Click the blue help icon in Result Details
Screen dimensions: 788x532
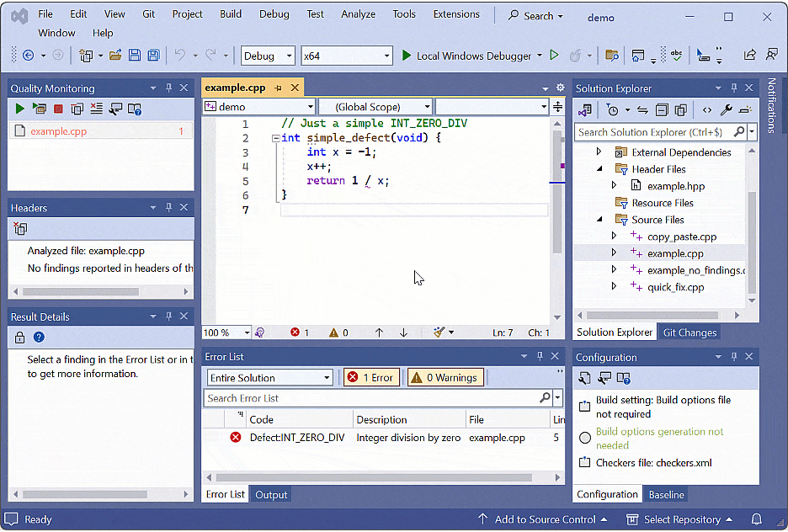[x=39, y=338]
